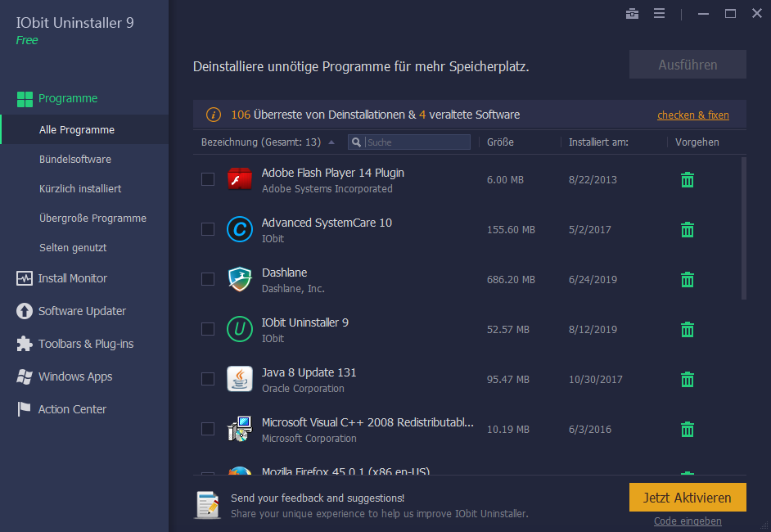Click the Vorgehen column header
Viewport: 771px width, 532px height.
(x=697, y=142)
